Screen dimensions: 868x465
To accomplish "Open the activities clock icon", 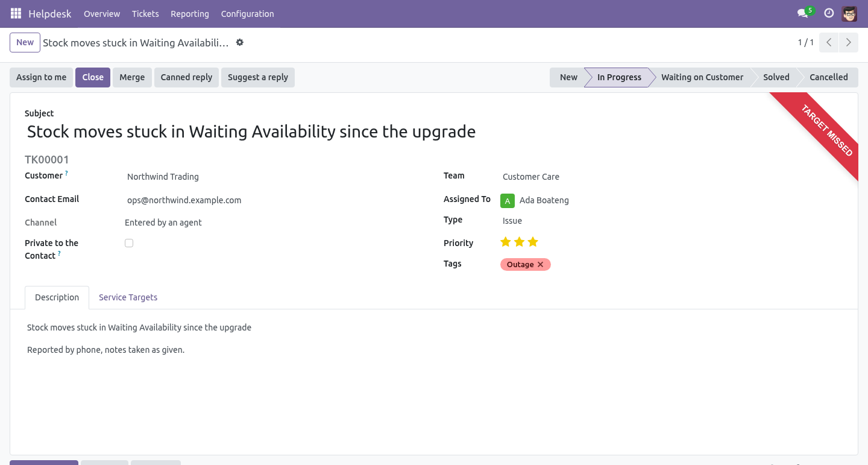I will 829,13.
